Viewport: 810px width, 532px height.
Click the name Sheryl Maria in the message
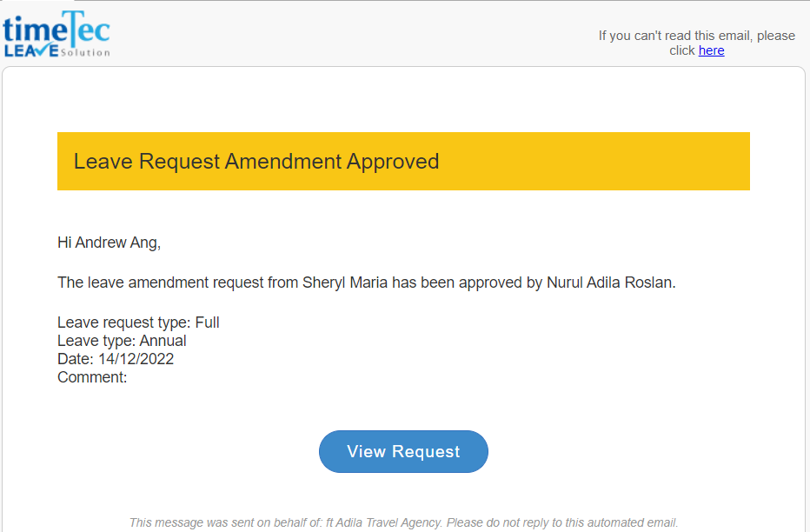[344, 283]
